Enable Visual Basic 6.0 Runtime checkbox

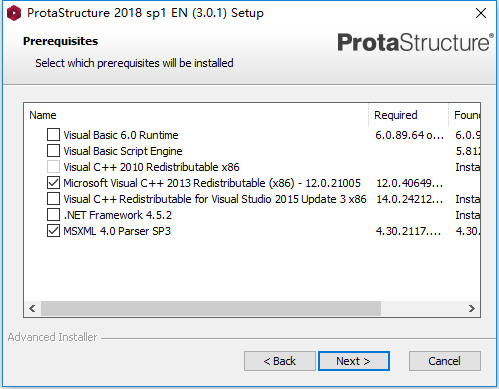[x=53, y=135]
